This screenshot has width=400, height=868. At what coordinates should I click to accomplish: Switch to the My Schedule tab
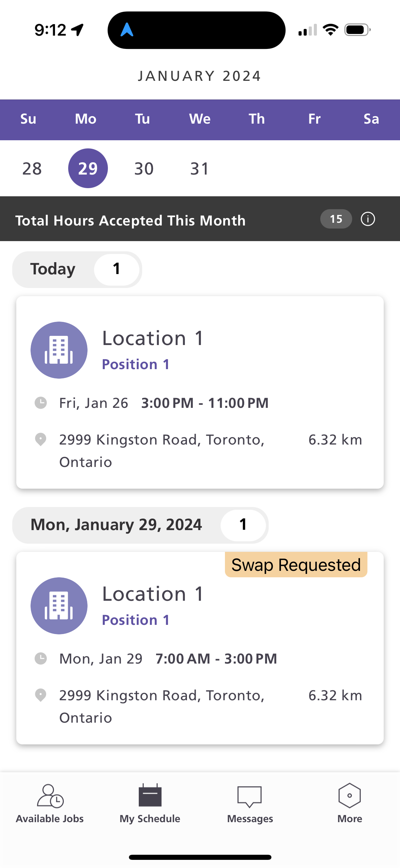click(150, 803)
